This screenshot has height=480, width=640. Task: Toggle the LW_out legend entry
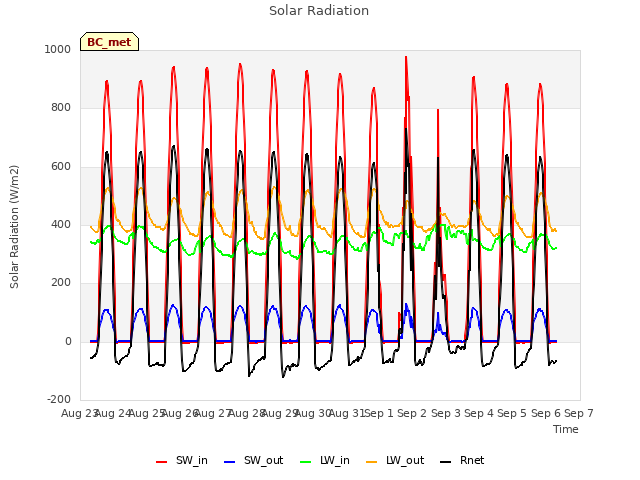pyautogui.click(x=395, y=460)
